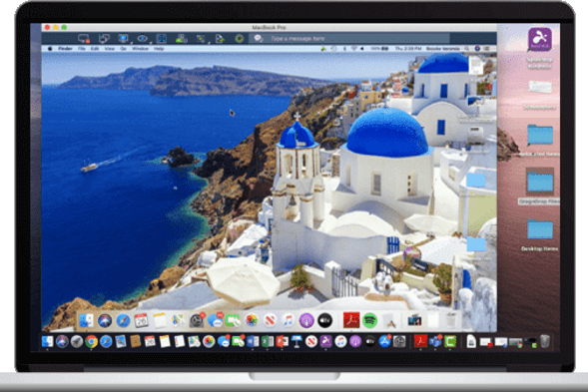Open Podcasts in the remote Mac's dock
Screen dimensions: 588x392
[306, 320]
